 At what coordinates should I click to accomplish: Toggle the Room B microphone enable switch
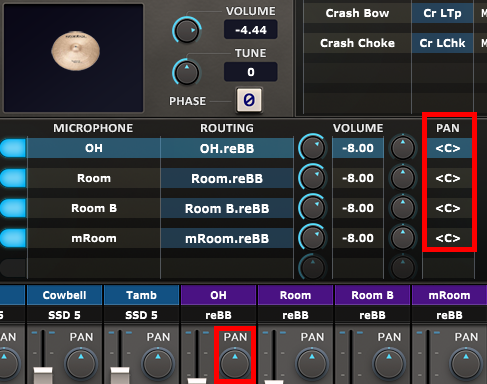[13, 208]
